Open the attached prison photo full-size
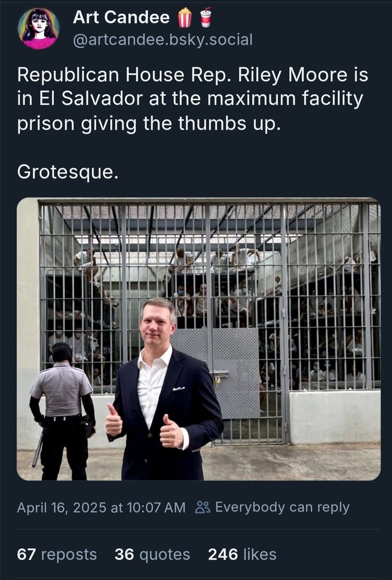The image size is (392, 580). [x=198, y=339]
